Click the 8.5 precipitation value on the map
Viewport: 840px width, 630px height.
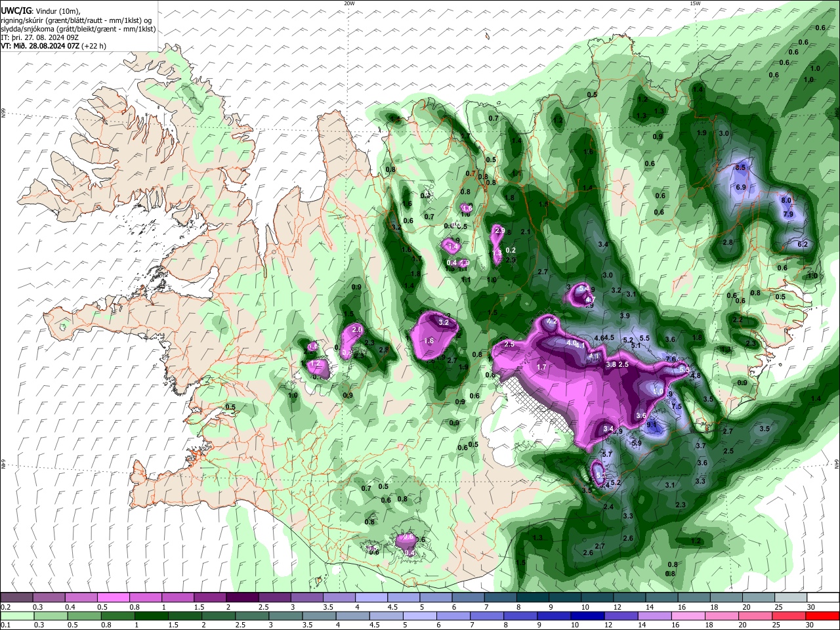pos(741,168)
